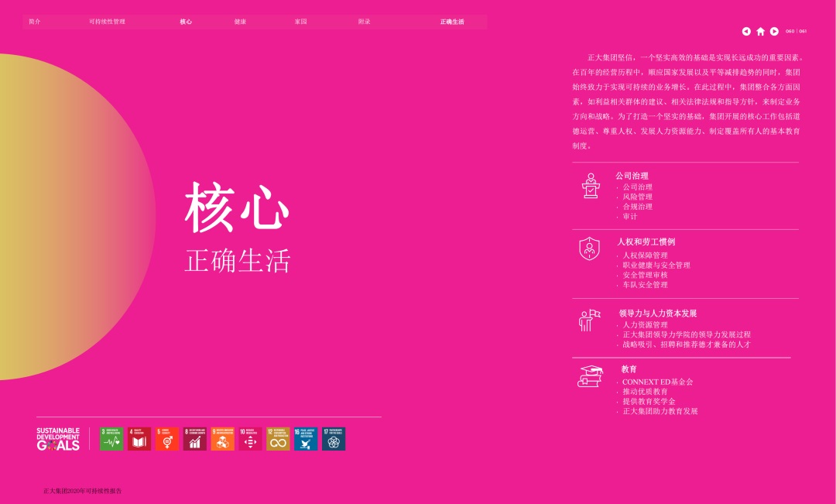Click the Sustainable Development Goals logo
This screenshot has height=504, width=836.
(58, 439)
